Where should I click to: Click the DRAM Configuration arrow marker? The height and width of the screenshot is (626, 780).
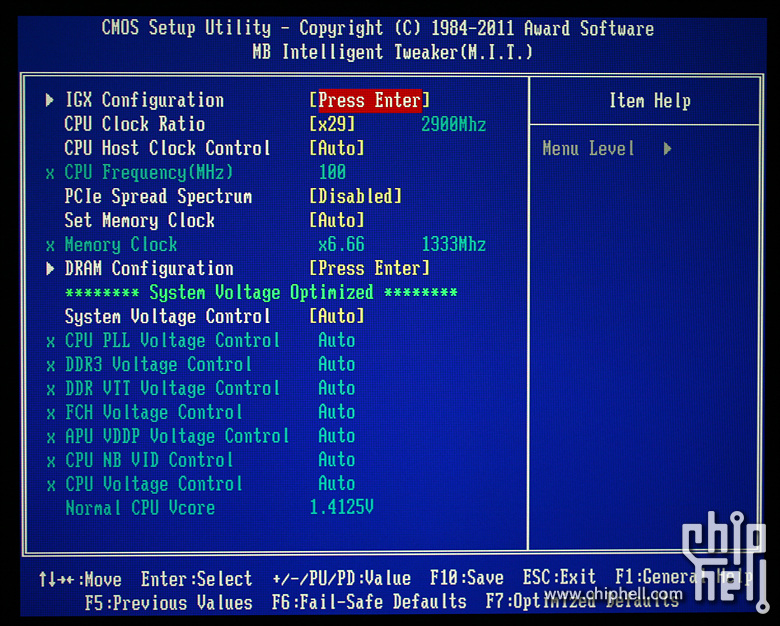tap(50, 269)
